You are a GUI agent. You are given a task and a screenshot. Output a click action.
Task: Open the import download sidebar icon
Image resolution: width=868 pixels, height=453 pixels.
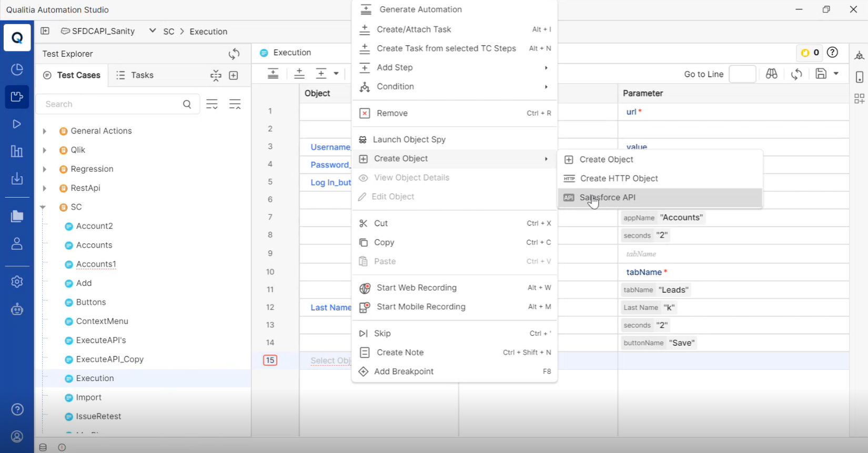[17, 179]
